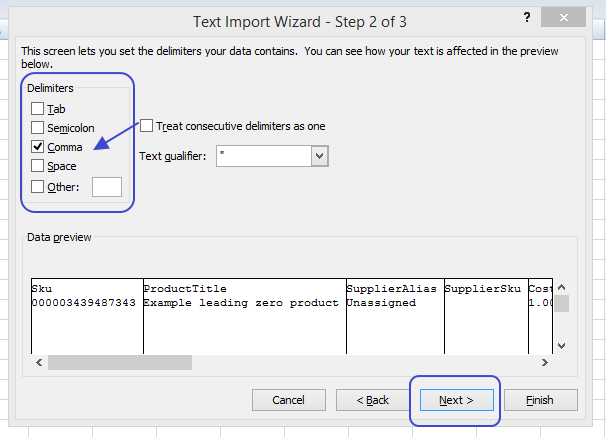Click the preview scroll down arrow
The width and height of the screenshot is (606, 437).
pos(562,345)
